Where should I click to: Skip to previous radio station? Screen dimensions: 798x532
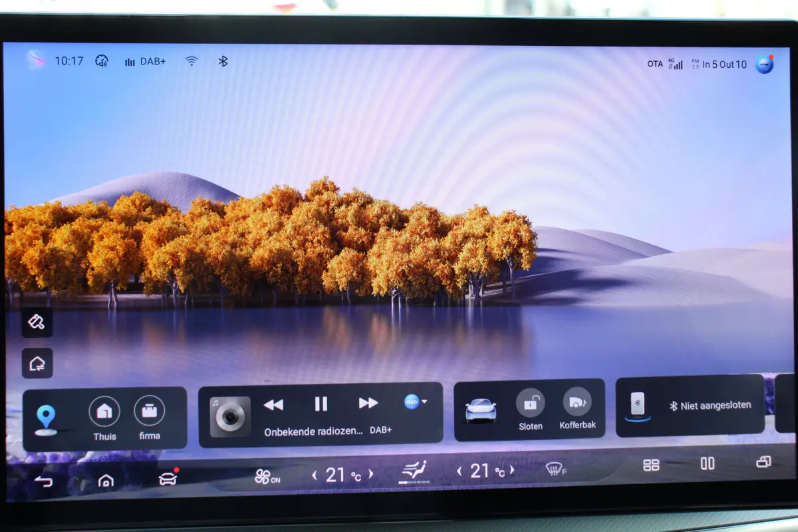[x=273, y=404]
